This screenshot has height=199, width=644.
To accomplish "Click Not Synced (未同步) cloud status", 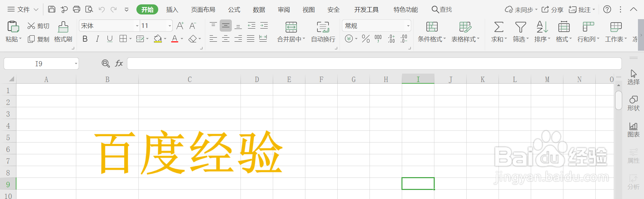I will coord(521,10).
